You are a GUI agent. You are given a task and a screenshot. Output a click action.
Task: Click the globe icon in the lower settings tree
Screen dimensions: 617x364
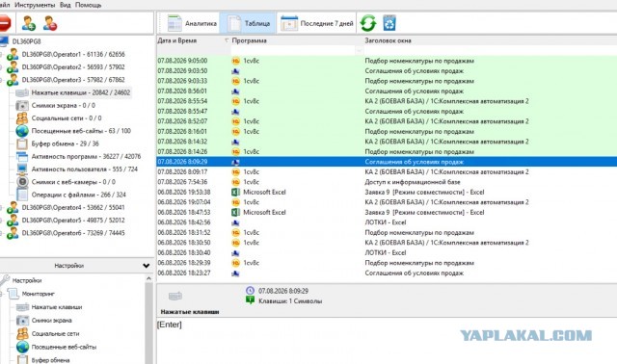coord(22,347)
